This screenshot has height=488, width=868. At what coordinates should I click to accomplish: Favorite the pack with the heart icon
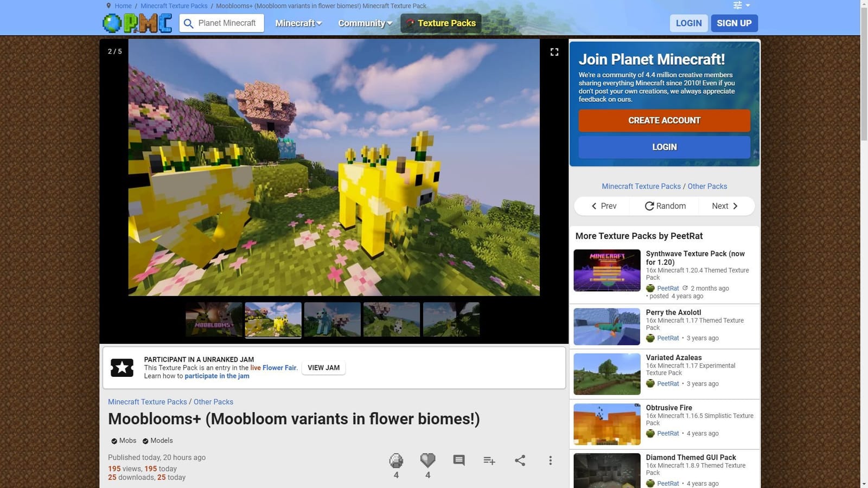pyautogui.click(x=427, y=460)
